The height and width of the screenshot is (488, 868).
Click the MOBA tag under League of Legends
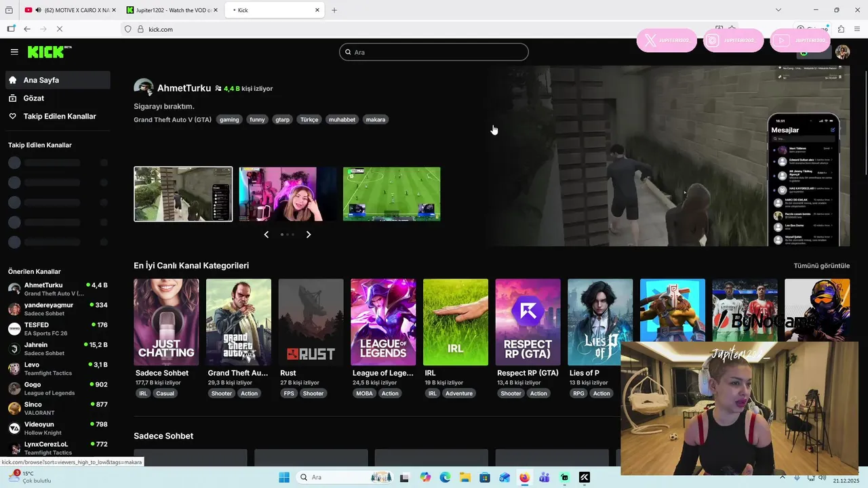[x=364, y=393]
